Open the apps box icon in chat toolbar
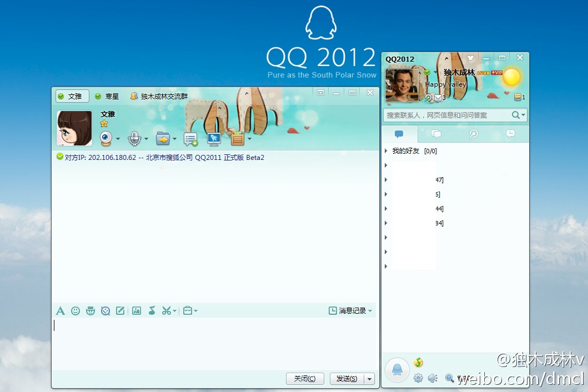The height and width of the screenshot is (392, 588). 238,138
